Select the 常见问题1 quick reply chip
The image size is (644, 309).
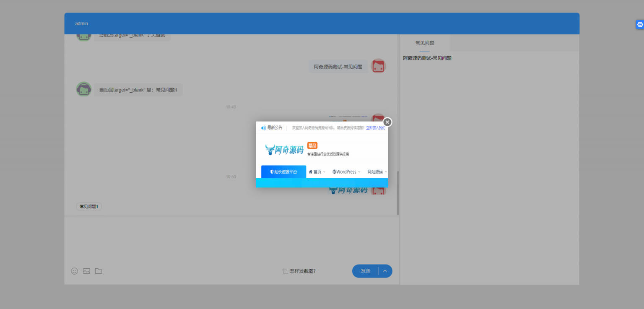(89, 207)
